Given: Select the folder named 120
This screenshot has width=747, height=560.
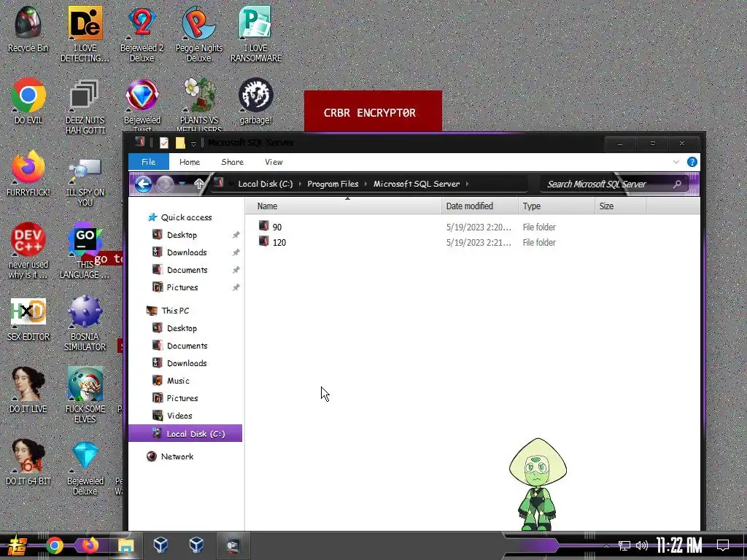Looking at the screenshot, I should (279, 242).
